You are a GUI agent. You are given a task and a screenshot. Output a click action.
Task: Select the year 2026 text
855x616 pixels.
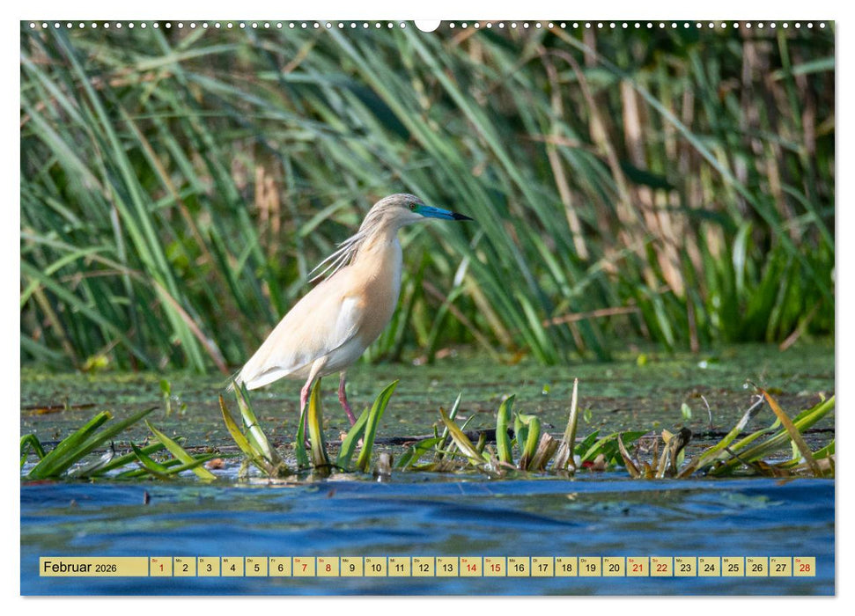tap(106, 569)
